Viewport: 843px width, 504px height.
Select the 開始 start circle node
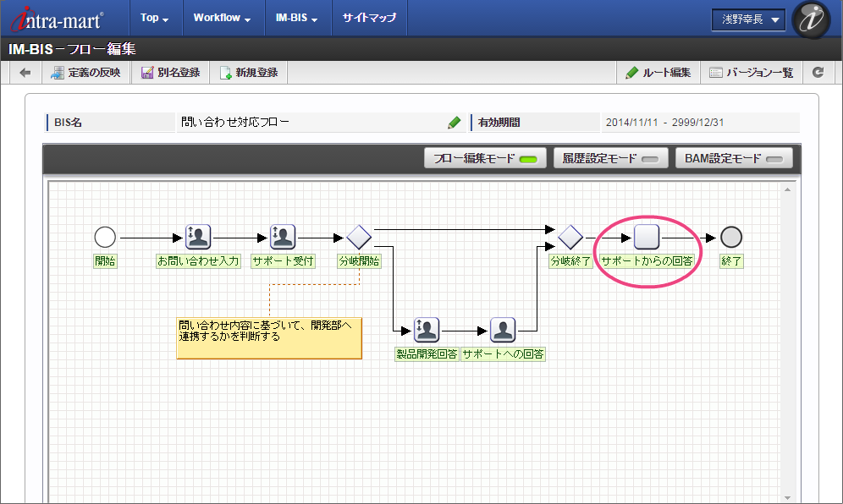tap(105, 237)
